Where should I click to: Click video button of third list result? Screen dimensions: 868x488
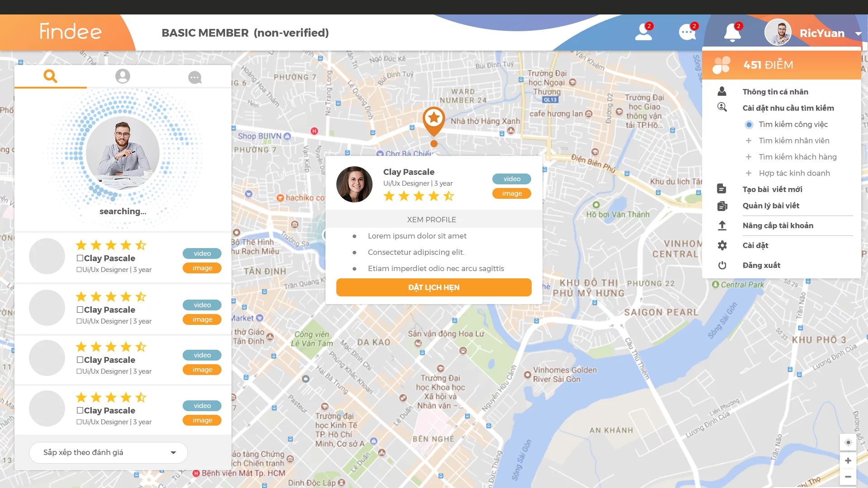pyautogui.click(x=202, y=355)
